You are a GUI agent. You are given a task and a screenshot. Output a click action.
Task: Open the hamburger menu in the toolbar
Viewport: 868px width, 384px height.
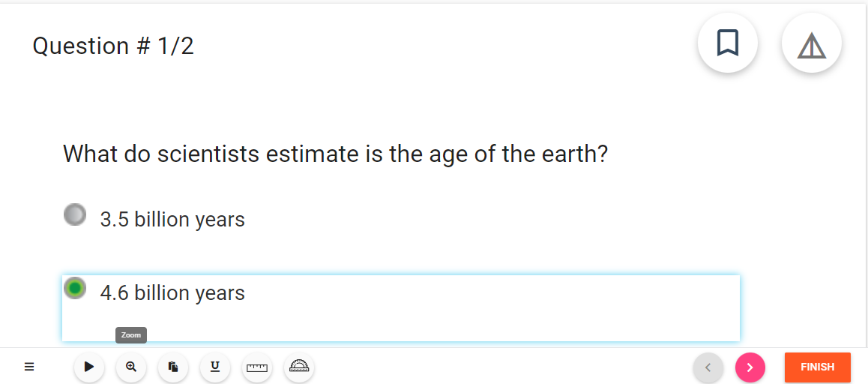pyautogui.click(x=29, y=367)
